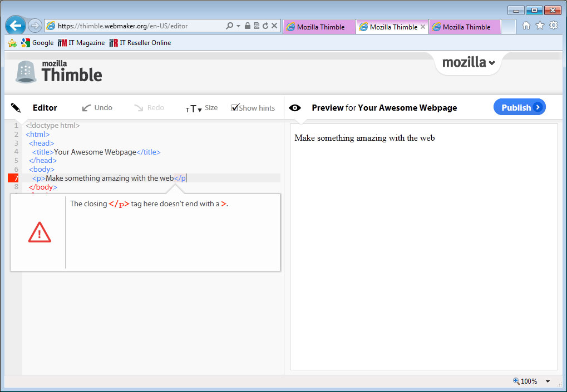
Task: Switch to the first Mozilla Thimble tab
Action: (x=319, y=27)
